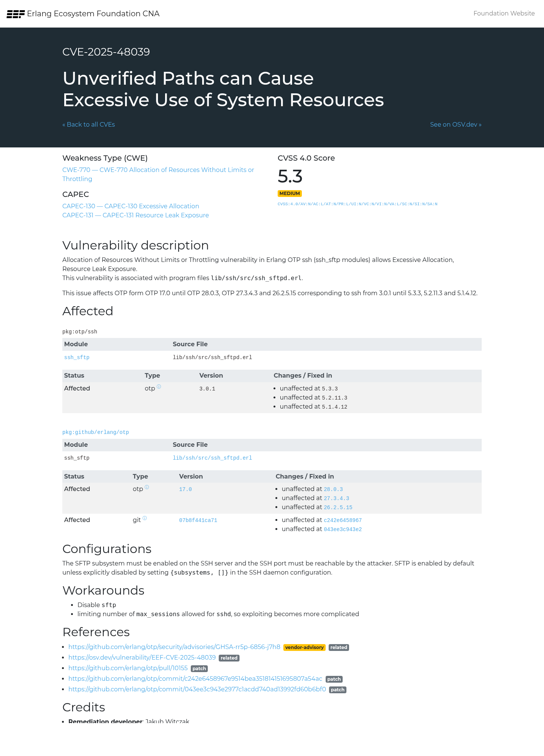The image size is (544, 756).
Task: Click the MEDIUM severity badge
Action: pos(290,193)
